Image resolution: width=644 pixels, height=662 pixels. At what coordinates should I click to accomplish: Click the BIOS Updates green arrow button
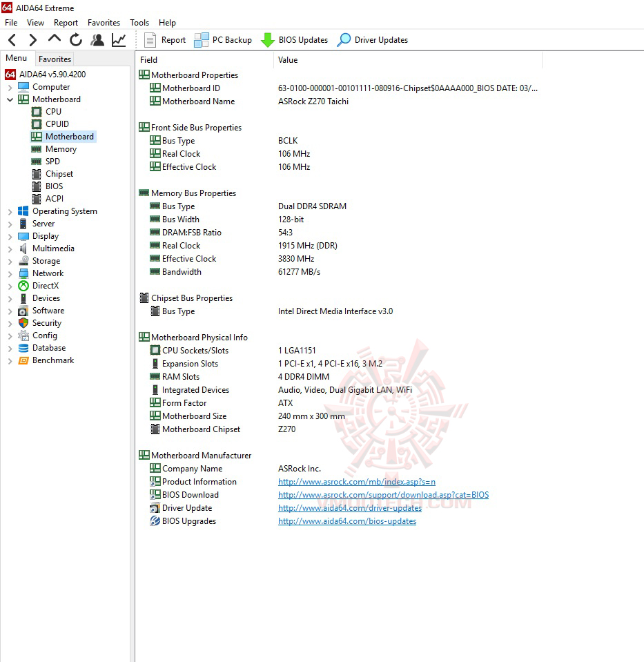tap(294, 40)
